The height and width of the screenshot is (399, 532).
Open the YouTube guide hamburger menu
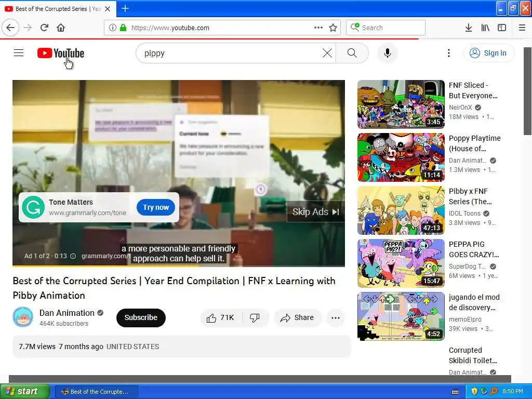point(19,53)
